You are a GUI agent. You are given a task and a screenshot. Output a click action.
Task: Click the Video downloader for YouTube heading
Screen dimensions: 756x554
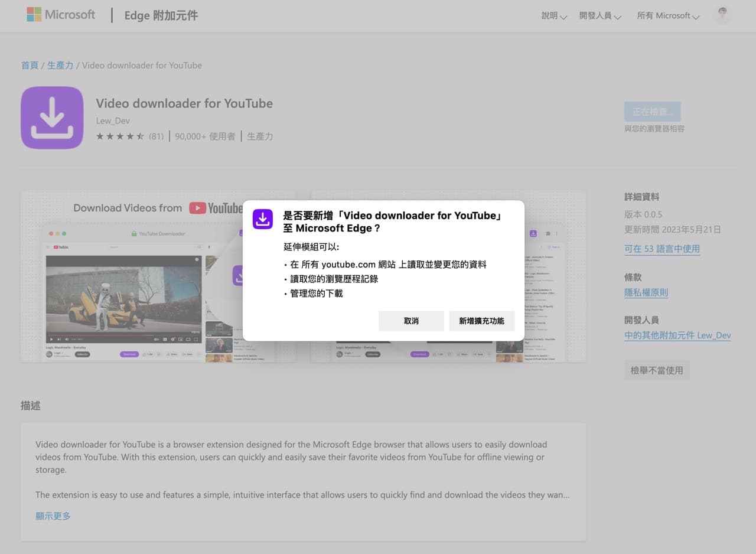(184, 103)
